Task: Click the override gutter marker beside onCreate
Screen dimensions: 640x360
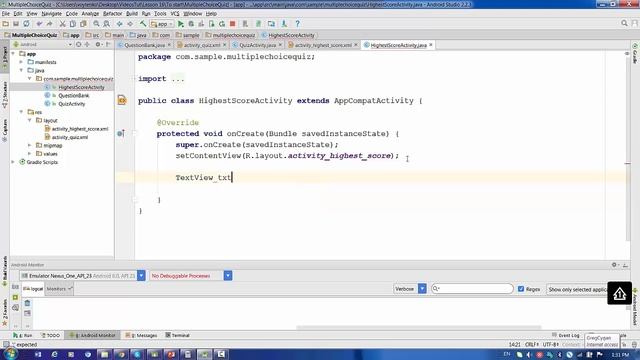Action: tap(121, 133)
